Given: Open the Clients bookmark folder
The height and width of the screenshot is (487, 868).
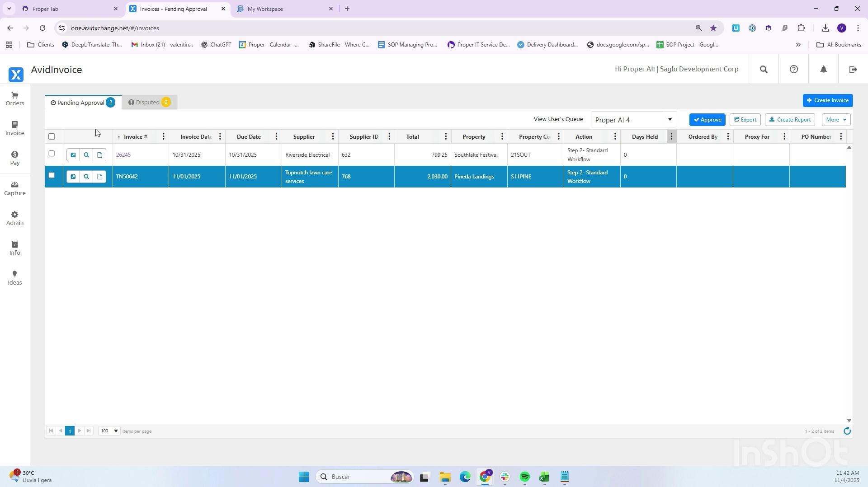Looking at the screenshot, I should pyautogui.click(x=41, y=45).
